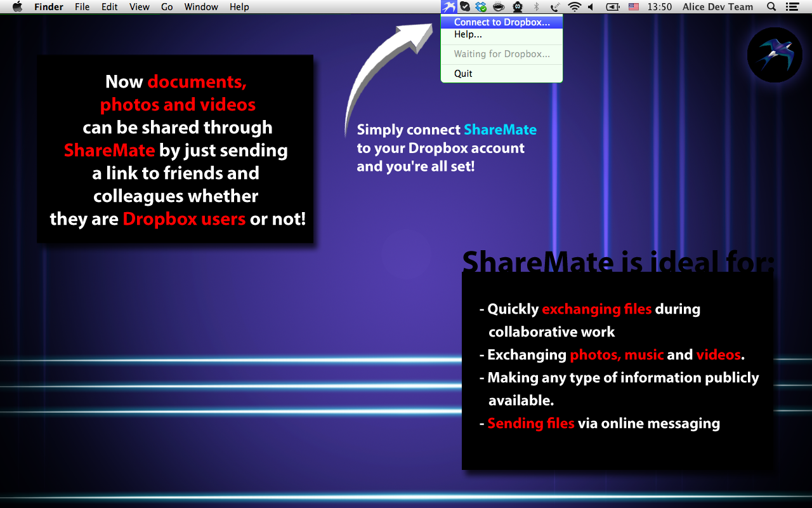
Task: Click the black checkmark badge icon
Action: pyautogui.click(x=465, y=7)
